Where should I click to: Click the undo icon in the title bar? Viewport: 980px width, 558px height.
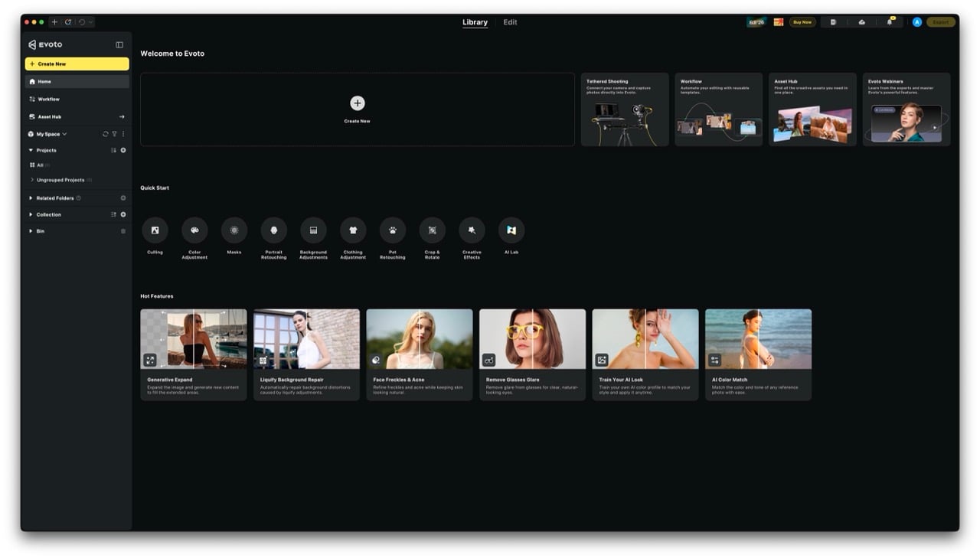point(82,22)
